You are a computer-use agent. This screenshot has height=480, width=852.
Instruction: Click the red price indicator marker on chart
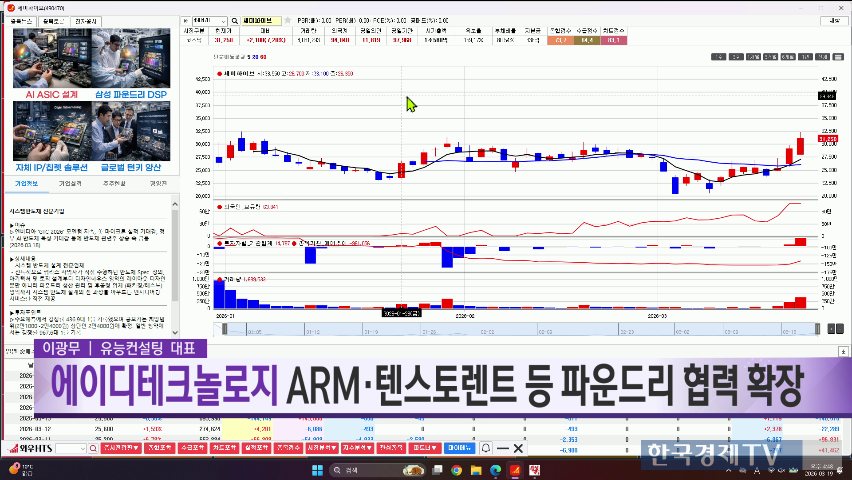click(219, 73)
